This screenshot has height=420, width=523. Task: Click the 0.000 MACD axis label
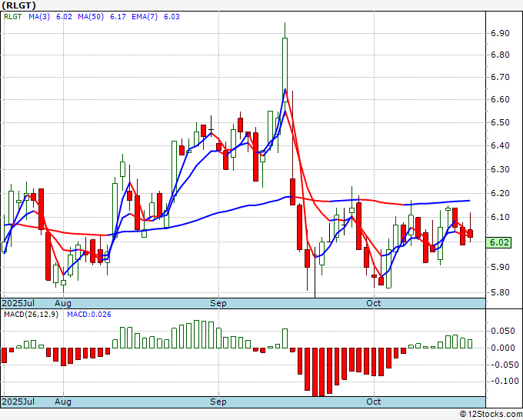coord(503,348)
